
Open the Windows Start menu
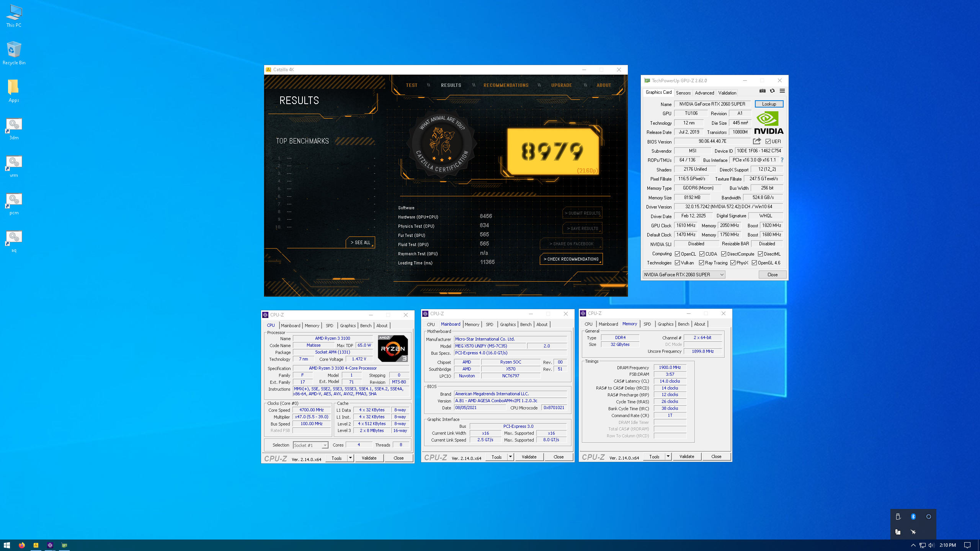[7, 545]
